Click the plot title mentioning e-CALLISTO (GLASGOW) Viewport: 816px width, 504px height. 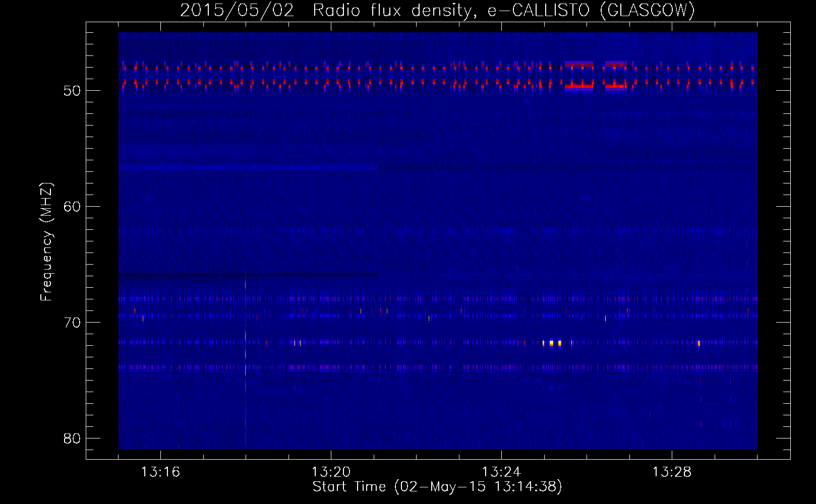tap(437, 10)
